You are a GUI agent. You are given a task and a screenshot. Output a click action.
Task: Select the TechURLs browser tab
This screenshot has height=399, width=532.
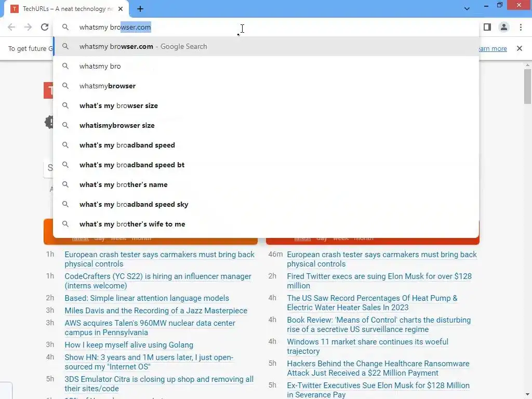pyautogui.click(x=66, y=9)
